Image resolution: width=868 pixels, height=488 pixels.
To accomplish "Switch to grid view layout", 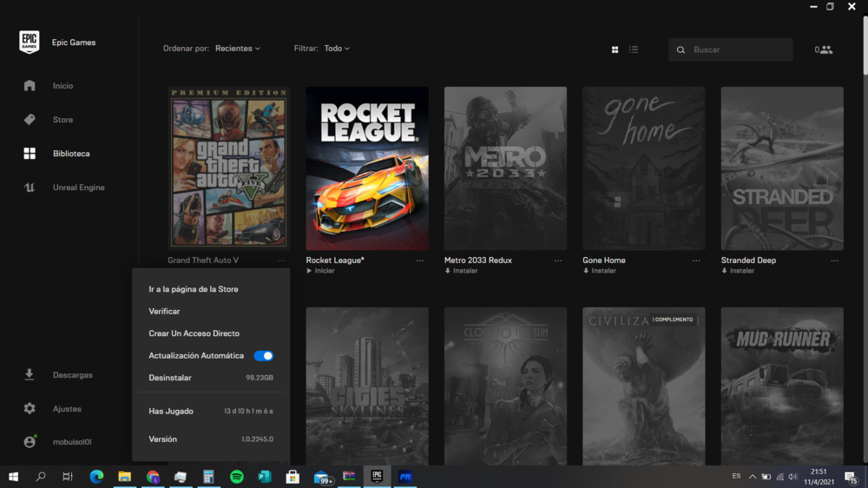I will tap(615, 49).
